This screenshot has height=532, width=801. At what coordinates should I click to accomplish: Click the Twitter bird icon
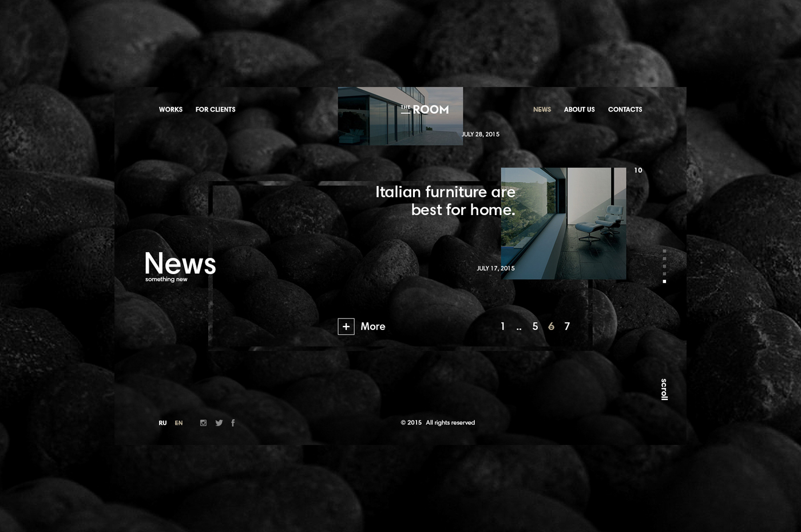click(x=219, y=423)
